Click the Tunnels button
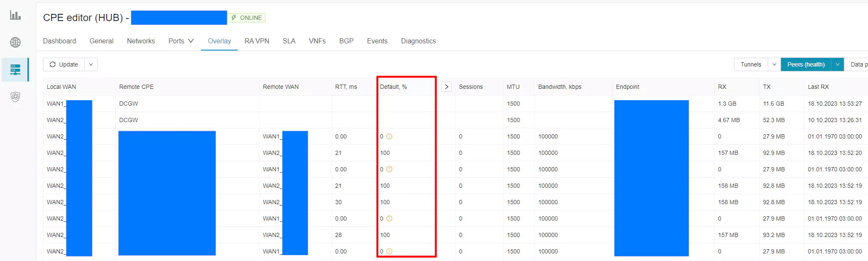868x261 pixels. (751, 64)
